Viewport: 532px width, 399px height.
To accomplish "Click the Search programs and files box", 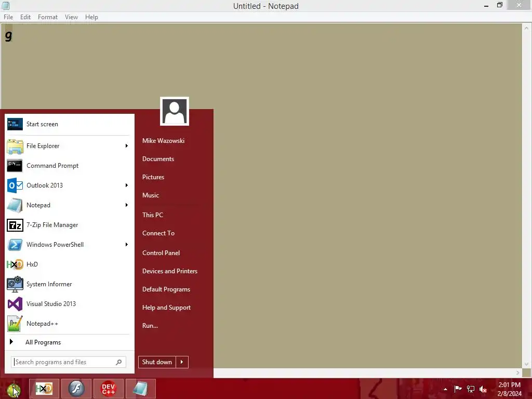I will pyautogui.click(x=69, y=362).
